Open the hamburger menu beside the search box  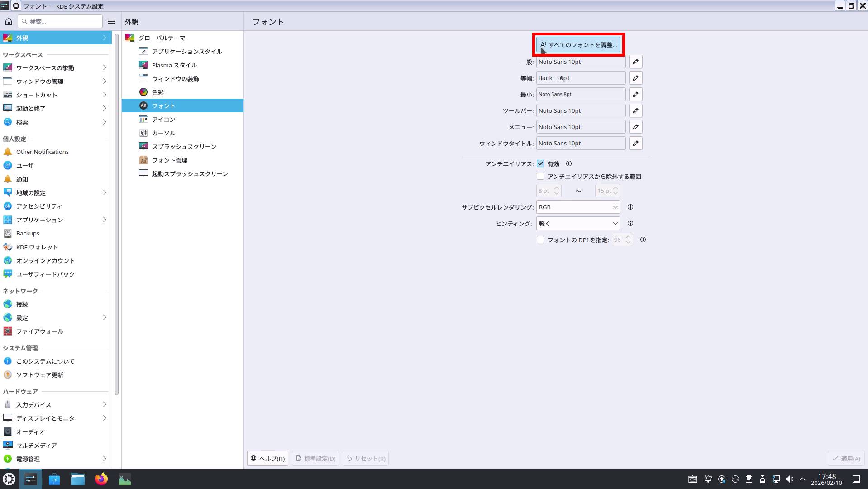coord(112,21)
